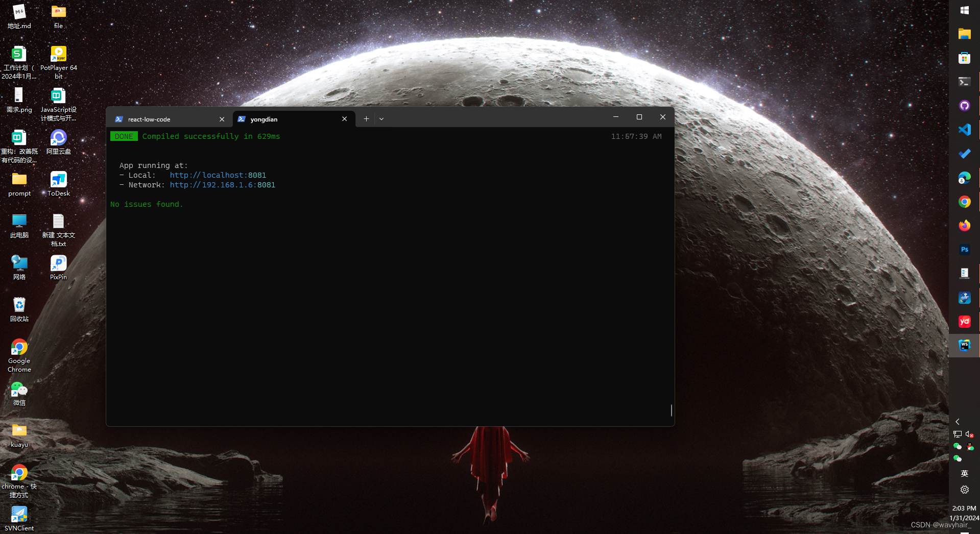Select the SVNClient desktop shortcut
Image resolution: width=980 pixels, height=534 pixels.
19,519
